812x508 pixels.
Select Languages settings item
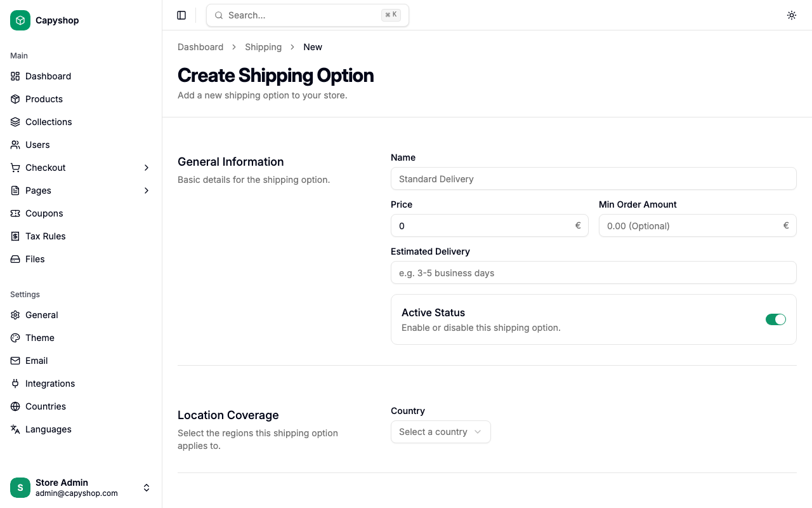[x=81, y=429]
